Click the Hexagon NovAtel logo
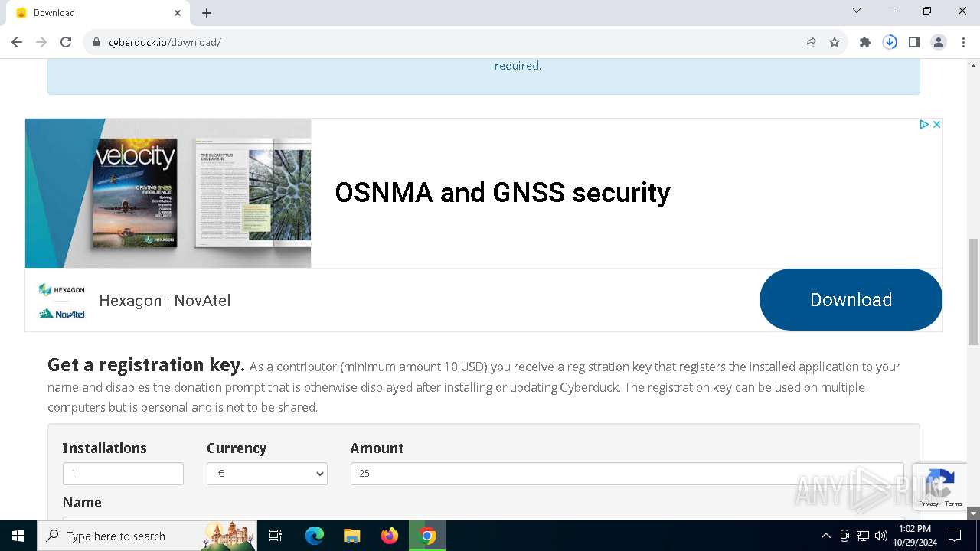 [x=61, y=301]
